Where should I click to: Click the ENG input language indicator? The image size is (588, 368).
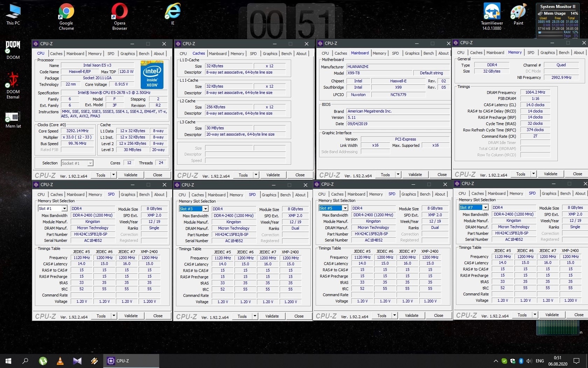(540, 361)
